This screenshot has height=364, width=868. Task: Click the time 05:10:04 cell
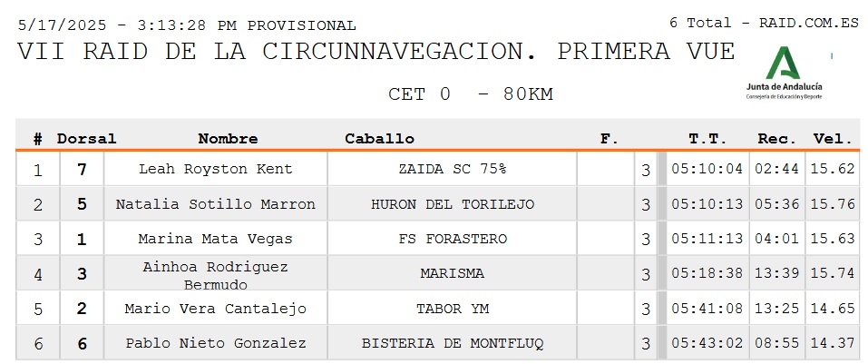pos(707,169)
